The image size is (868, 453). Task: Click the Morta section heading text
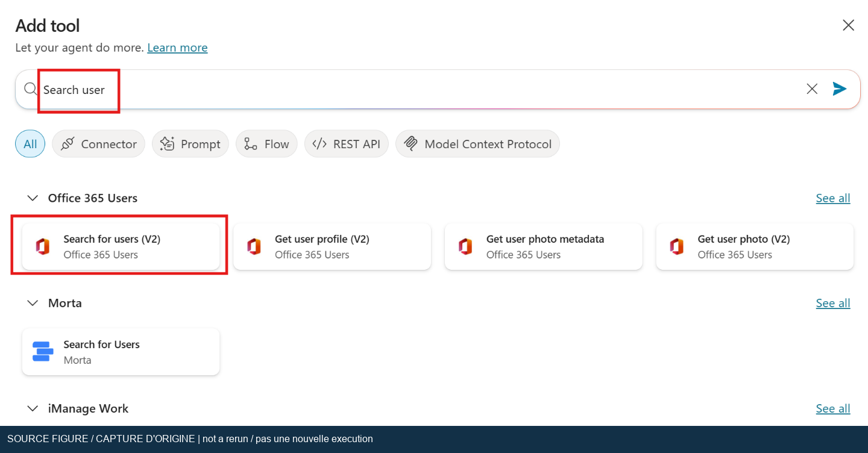tap(65, 303)
